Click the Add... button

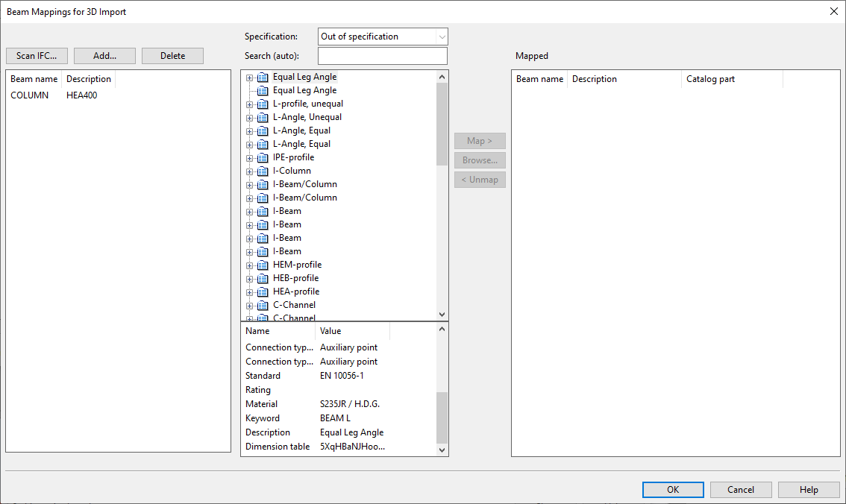coord(104,56)
